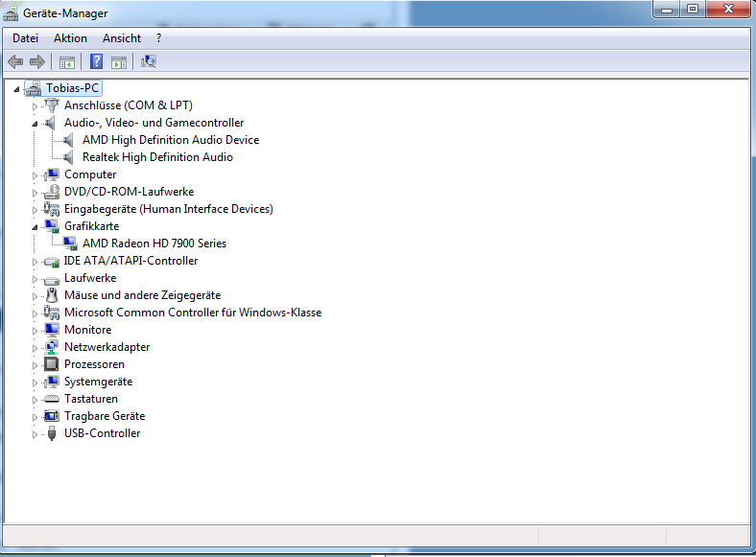This screenshot has width=756, height=557.
Task: Expand Eingabegeräte node arrow
Action: coord(35,210)
